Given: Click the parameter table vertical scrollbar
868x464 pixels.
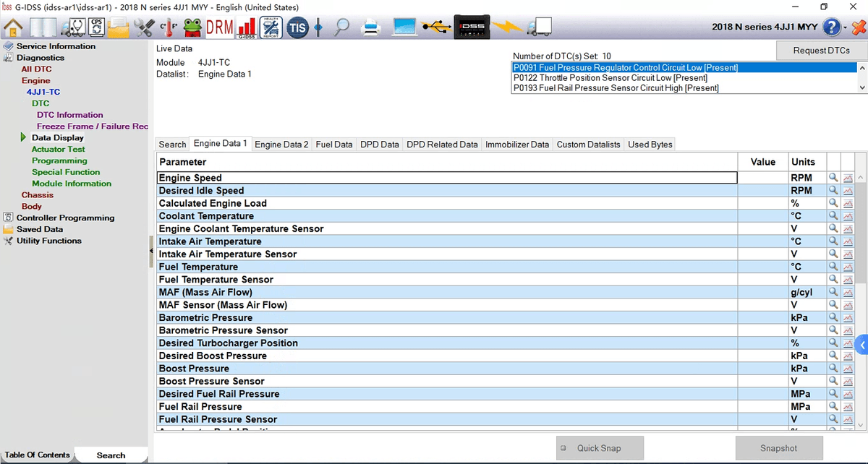Looking at the screenshot, I should 861,231.
